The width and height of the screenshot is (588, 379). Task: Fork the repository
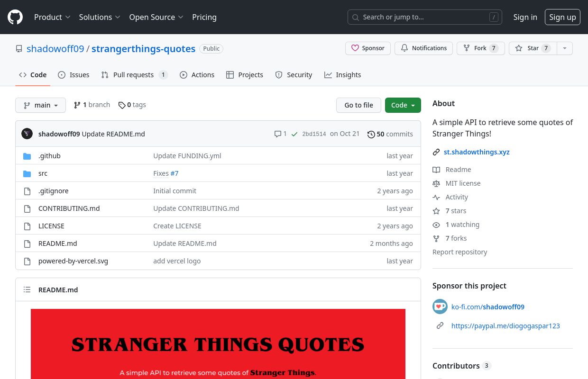pos(480,48)
